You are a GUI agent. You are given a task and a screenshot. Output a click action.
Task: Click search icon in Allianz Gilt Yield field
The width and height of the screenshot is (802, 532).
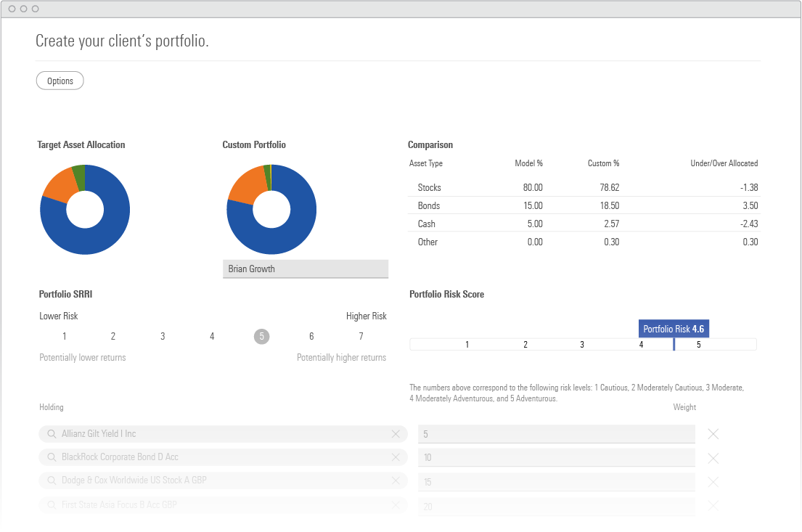point(52,434)
